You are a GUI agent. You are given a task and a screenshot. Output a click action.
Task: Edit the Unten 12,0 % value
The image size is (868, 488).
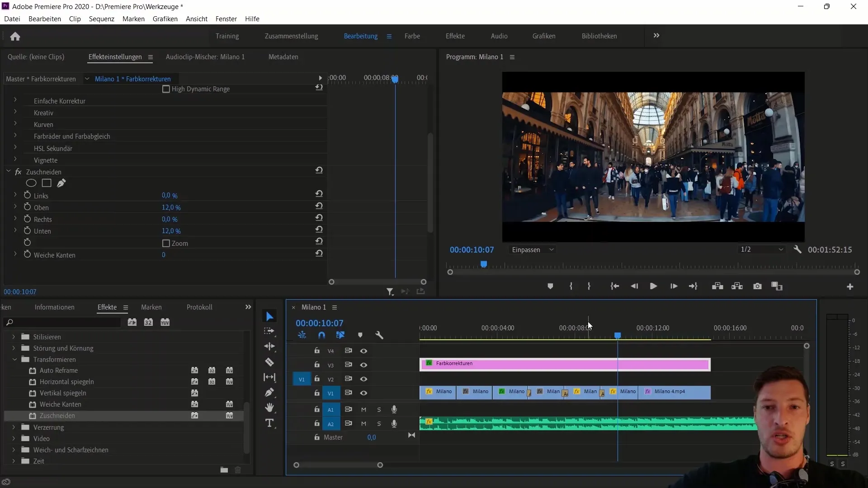(171, 231)
